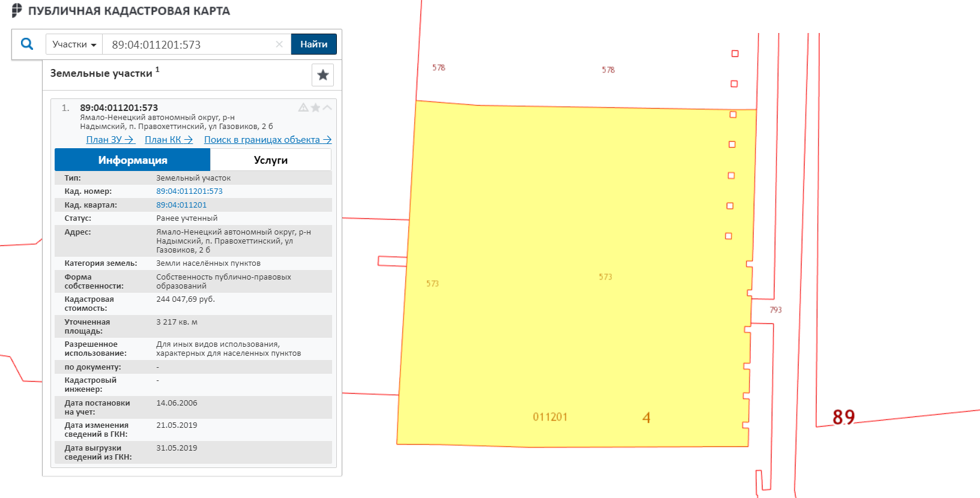This screenshot has width=980, height=498.
Task: Click the cadastral number 89:04:011201:573 link
Action: pos(189,191)
